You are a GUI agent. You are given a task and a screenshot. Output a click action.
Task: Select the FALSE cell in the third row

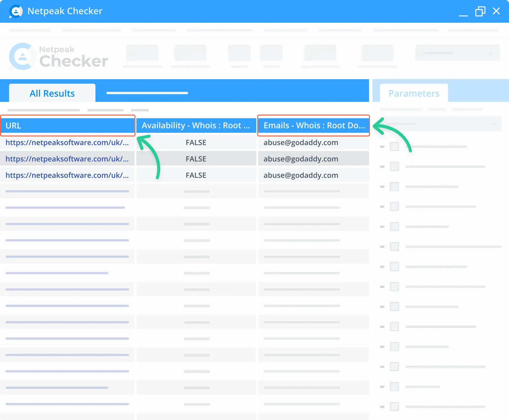click(196, 175)
